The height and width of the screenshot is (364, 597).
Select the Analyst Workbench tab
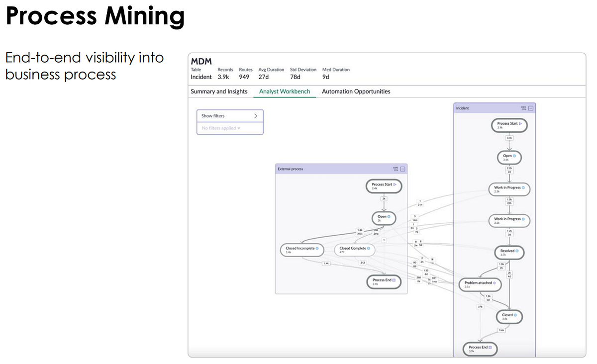tap(285, 91)
